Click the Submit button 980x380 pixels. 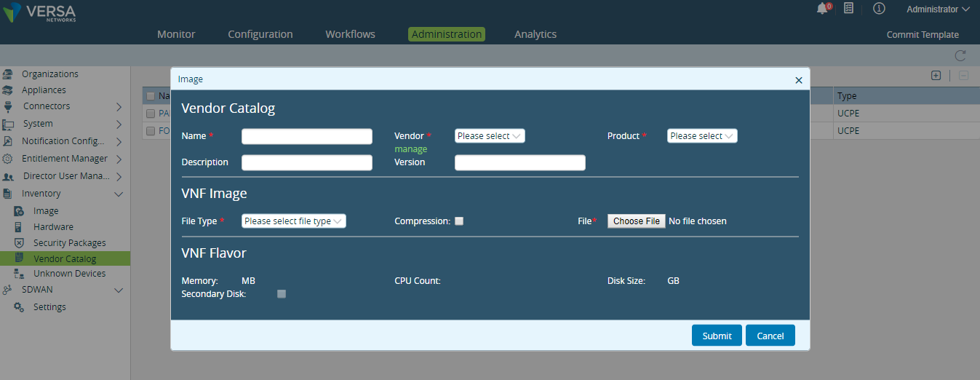pos(717,336)
